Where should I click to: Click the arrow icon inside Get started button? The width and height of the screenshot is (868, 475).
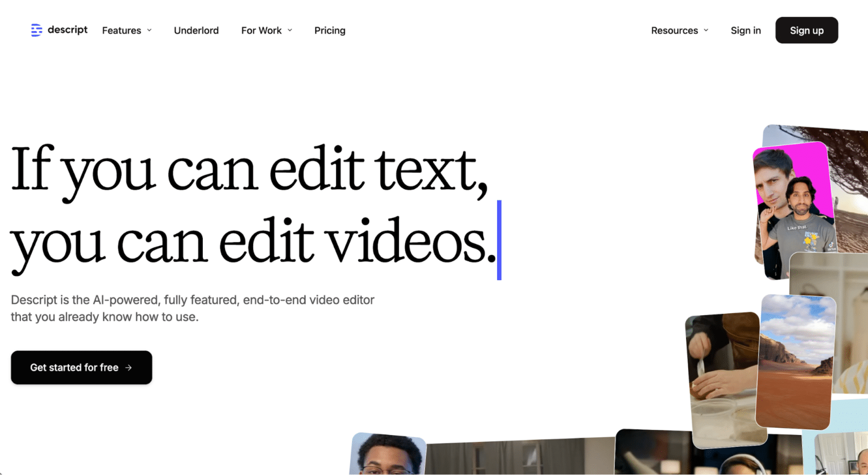click(x=129, y=367)
